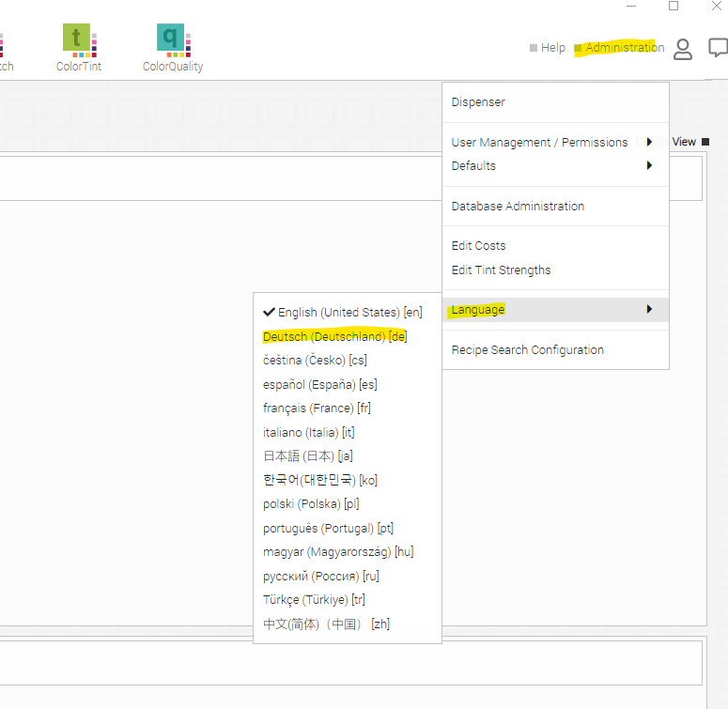728x709 pixels.
Task: Open the Help menu
Action: [548, 47]
